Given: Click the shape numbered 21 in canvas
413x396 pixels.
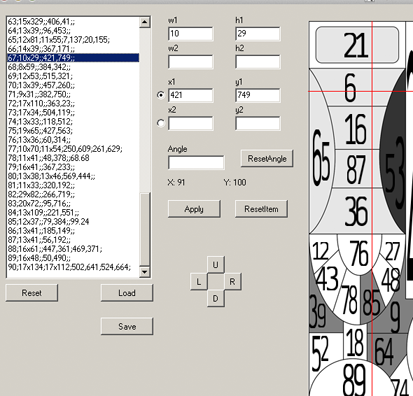Looking at the screenshot, I should (357, 45).
